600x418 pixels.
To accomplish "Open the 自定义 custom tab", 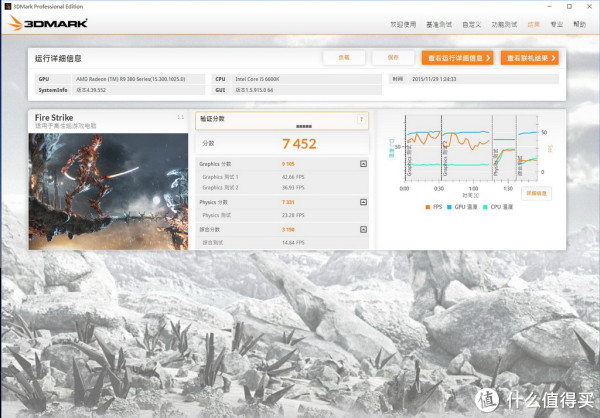I will tap(471, 24).
